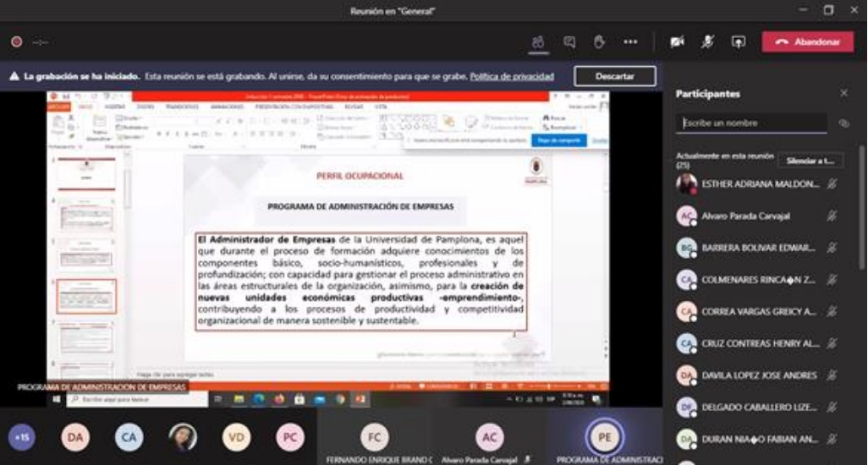Click the Escribe un nombre search field
The width and height of the screenshot is (868, 465).
pos(752,123)
